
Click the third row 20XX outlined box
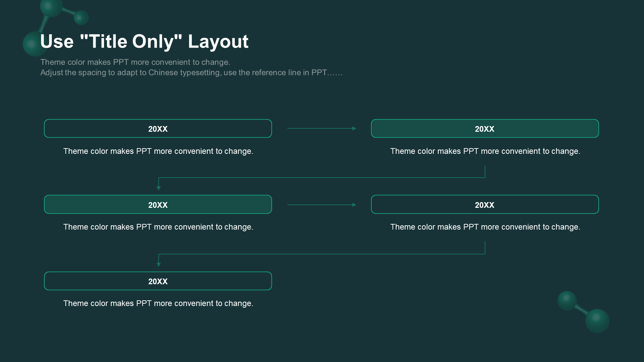(158, 281)
